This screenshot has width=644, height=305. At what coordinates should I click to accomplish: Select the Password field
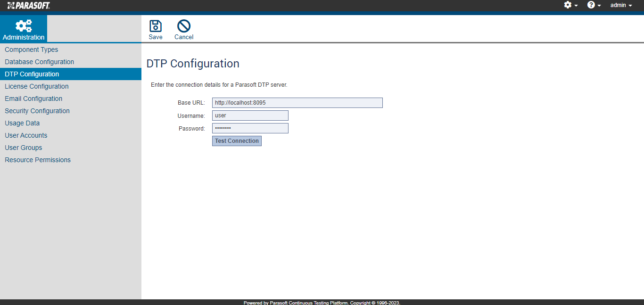(x=250, y=128)
